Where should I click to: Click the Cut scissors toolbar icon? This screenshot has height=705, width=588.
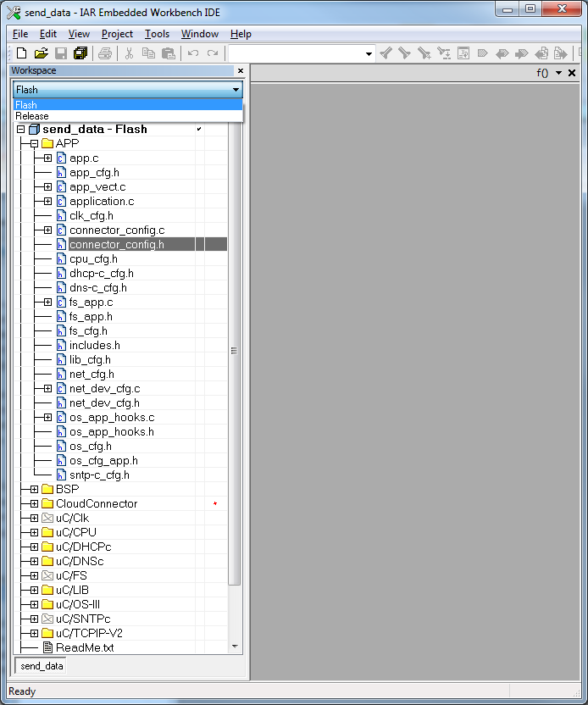(130, 53)
